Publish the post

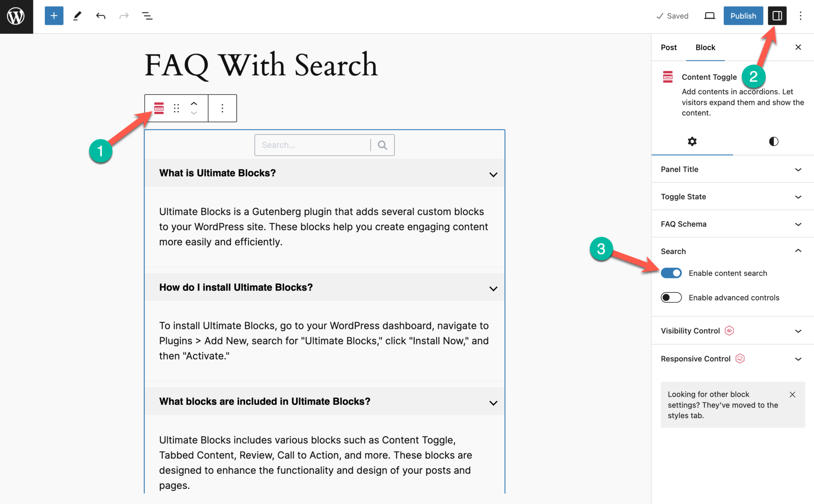coord(743,15)
